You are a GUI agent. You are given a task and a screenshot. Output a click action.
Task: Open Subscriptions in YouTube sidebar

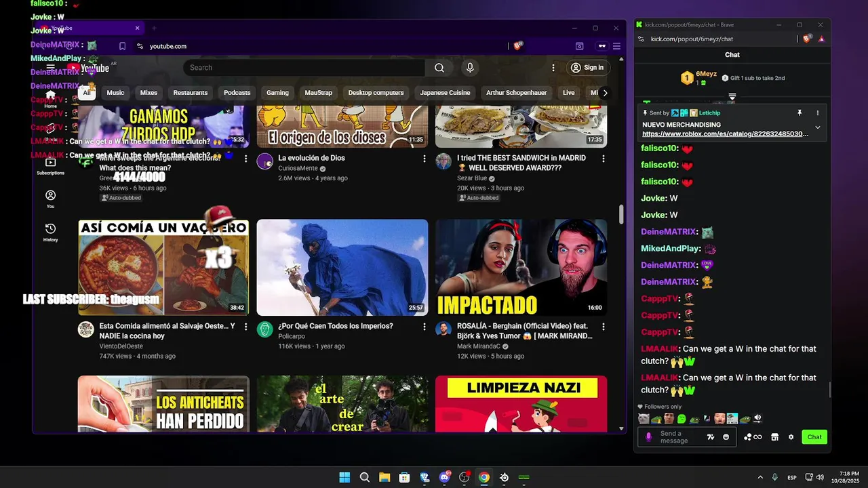[50, 166]
